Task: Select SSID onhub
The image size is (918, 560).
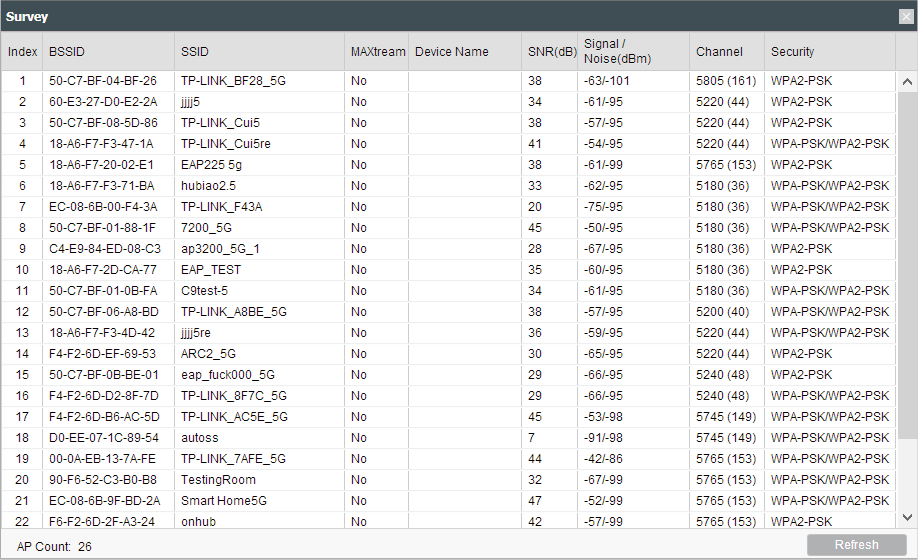Action: click(198, 522)
